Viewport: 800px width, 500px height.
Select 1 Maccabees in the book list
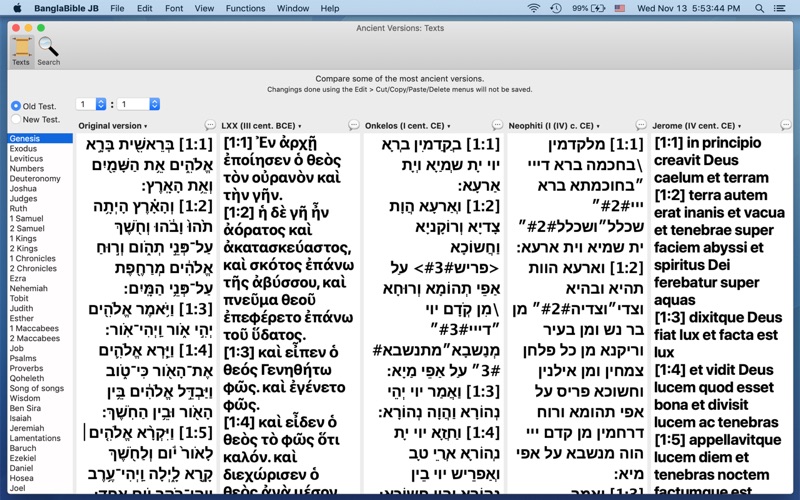click(40, 328)
